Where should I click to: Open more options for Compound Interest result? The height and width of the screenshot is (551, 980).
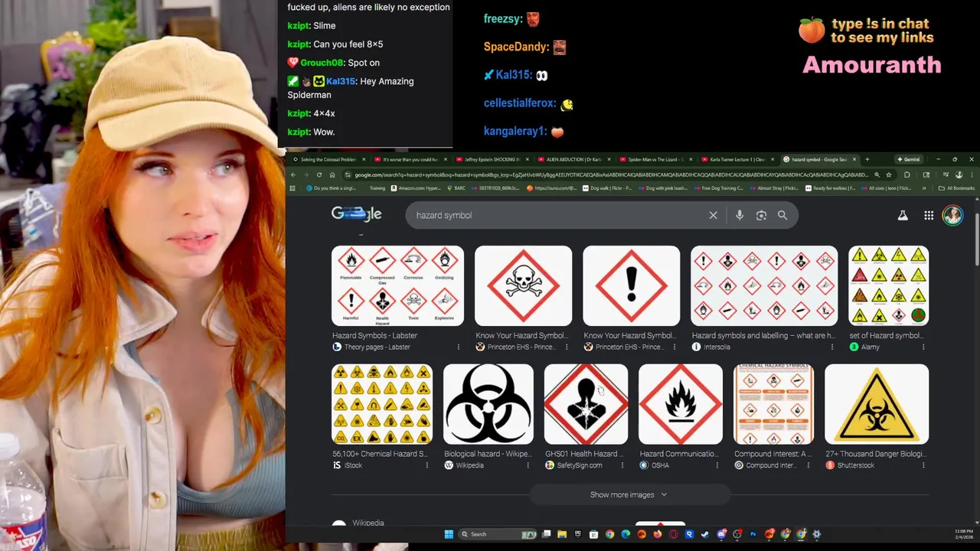point(808,465)
